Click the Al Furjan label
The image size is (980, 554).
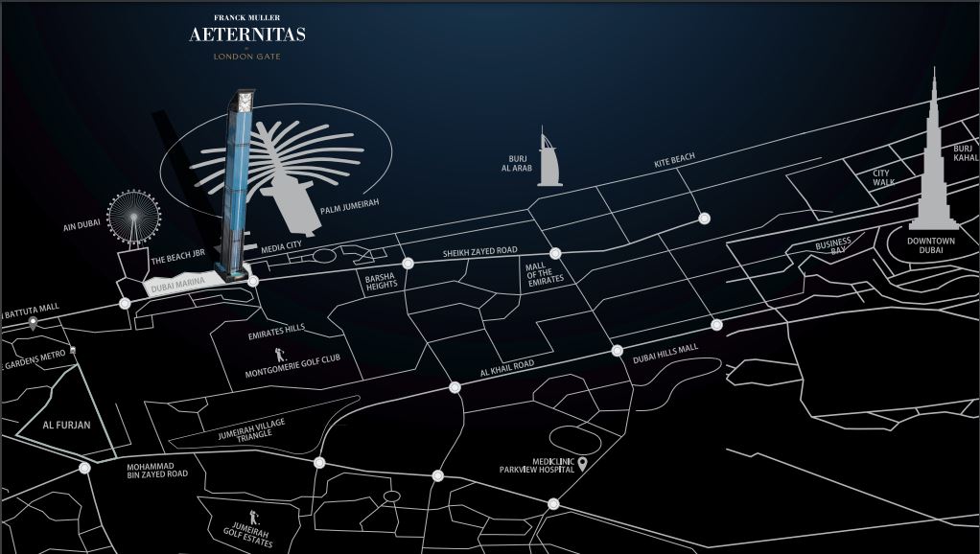click(x=66, y=426)
